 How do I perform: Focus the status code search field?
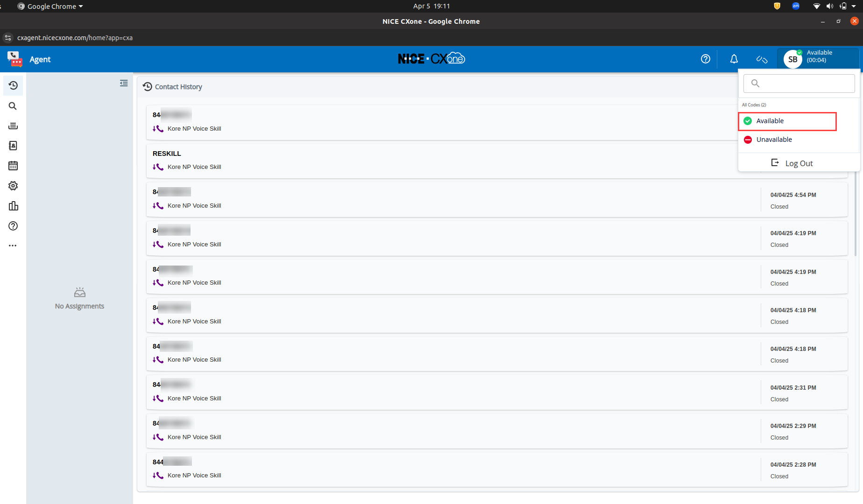coord(799,84)
